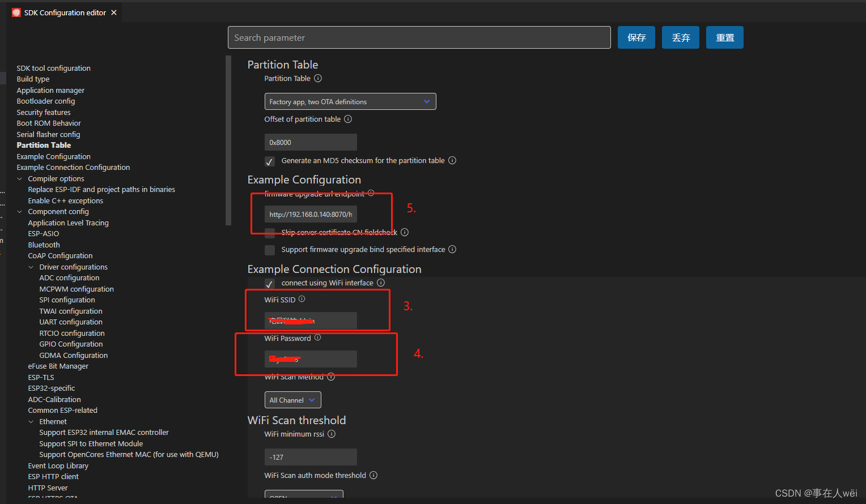Open the Partition Table dropdown
Screen dimensions: 866x504
coord(350,101)
